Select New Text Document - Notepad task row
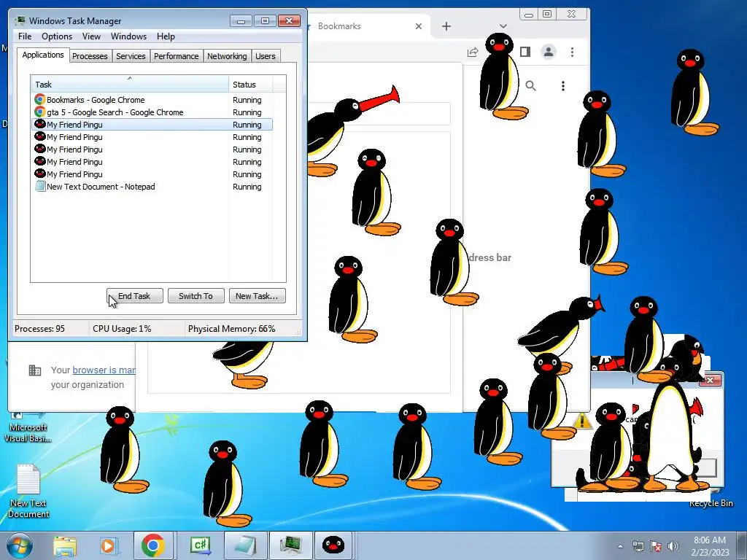Screen dimensions: 747x560 point(152,187)
